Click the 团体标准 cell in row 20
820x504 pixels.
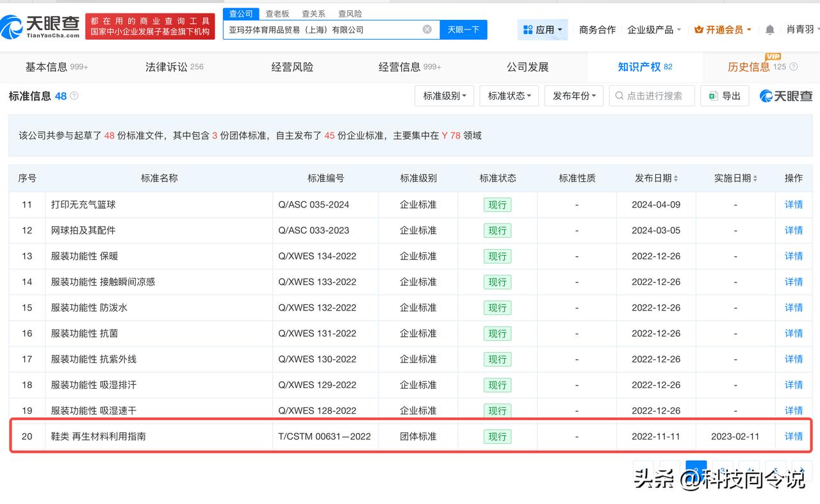coord(418,436)
